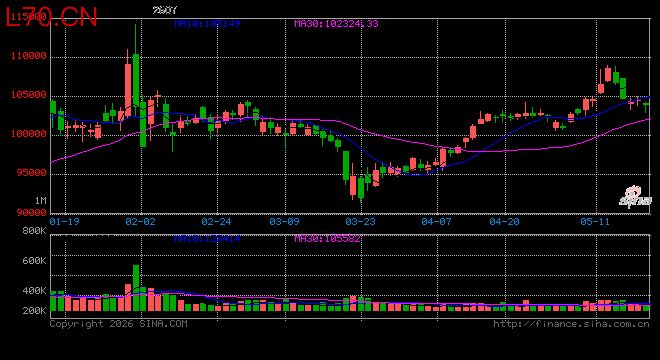Select the 800K volume axis label
Viewport: 660px width, 360px height.
pos(35,231)
